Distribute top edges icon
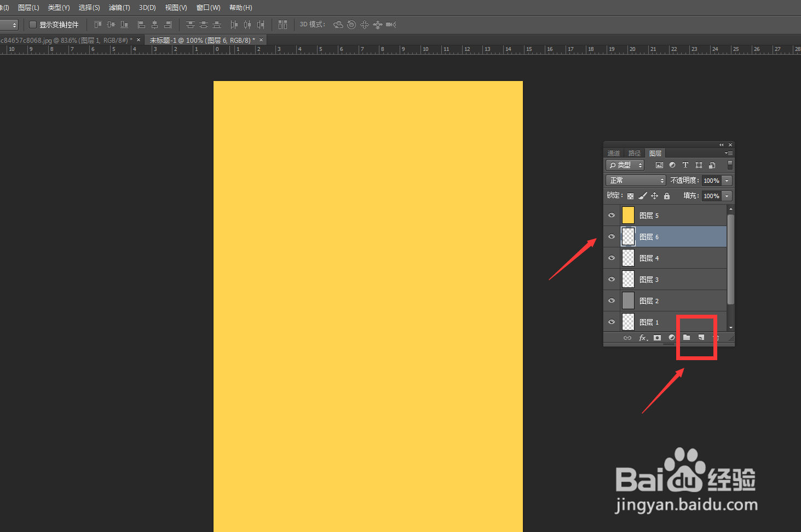Viewport: 801px width, 532px height. pos(190,25)
